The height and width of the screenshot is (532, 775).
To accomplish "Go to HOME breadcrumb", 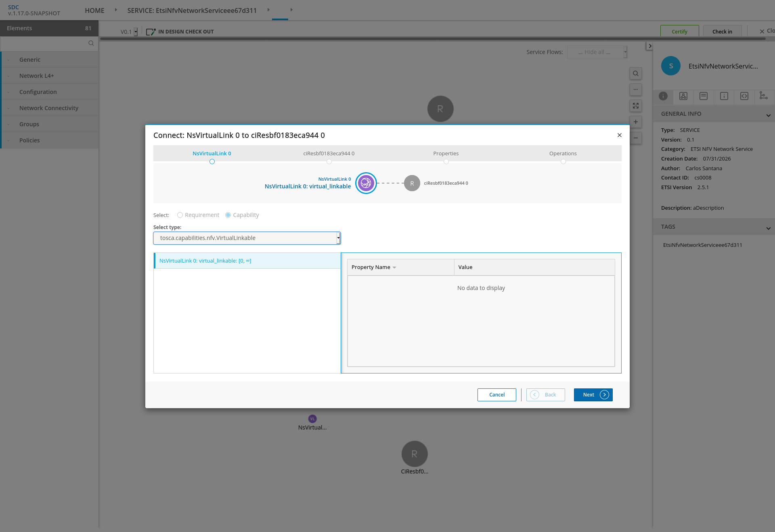I will pyautogui.click(x=94, y=10).
